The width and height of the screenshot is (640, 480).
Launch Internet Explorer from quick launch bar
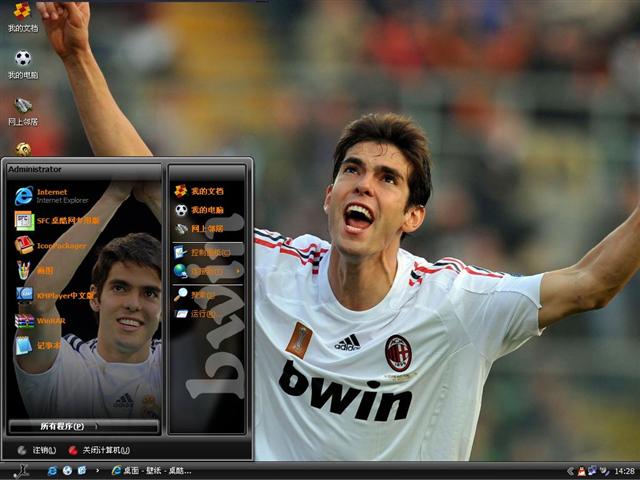[52, 471]
